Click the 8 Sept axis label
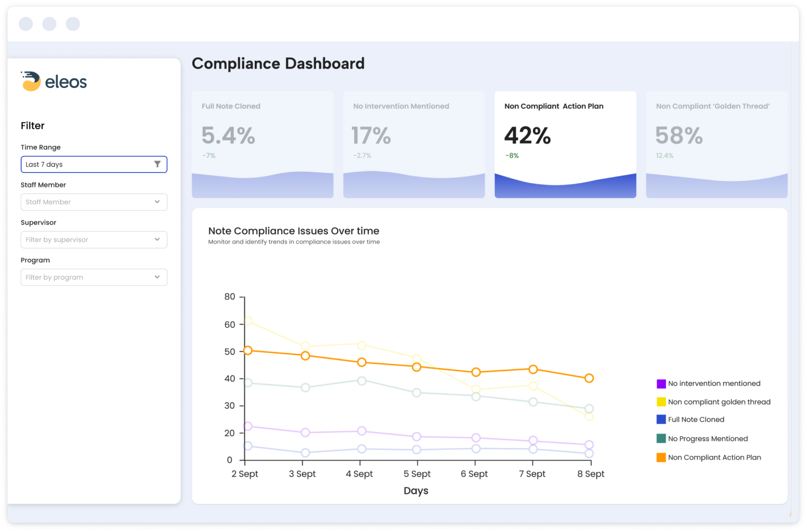This screenshot has height=532, width=807. pyautogui.click(x=591, y=474)
